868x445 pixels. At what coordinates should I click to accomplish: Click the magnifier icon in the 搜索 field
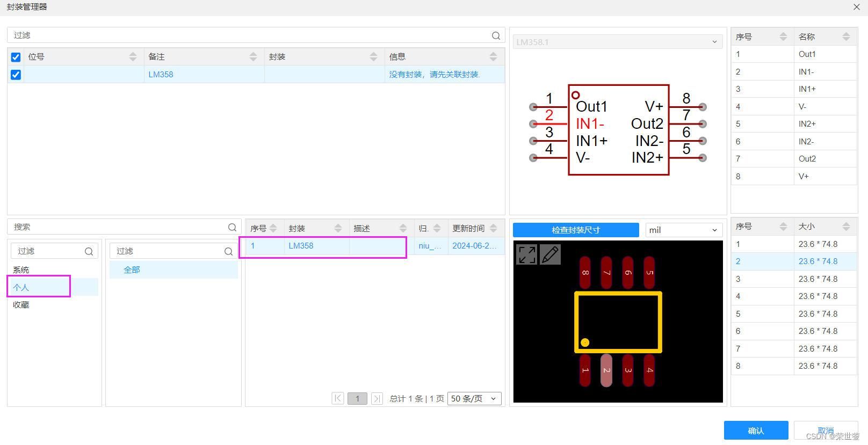(x=232, y=227)
